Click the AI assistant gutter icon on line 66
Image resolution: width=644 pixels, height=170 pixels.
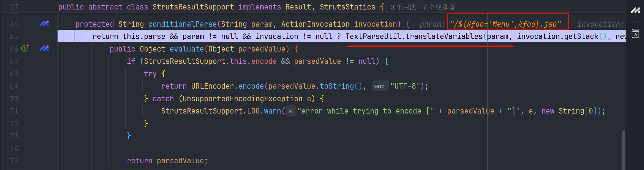44,48
